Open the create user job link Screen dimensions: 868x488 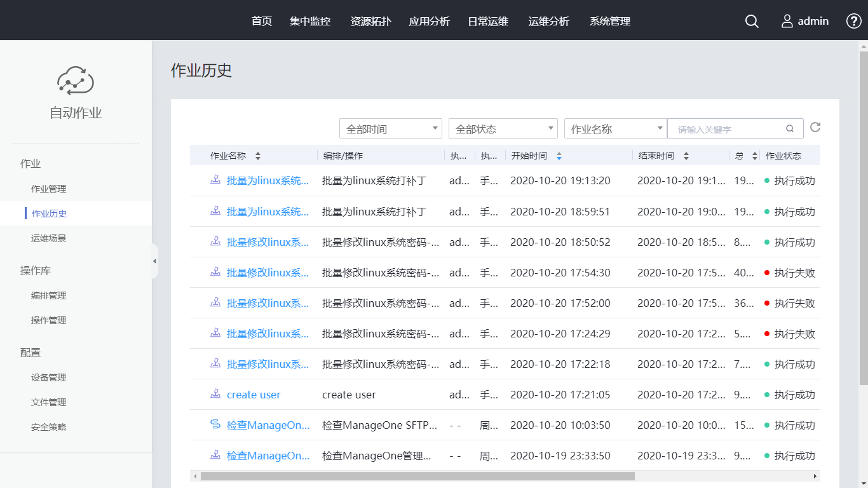click(254, 395)
